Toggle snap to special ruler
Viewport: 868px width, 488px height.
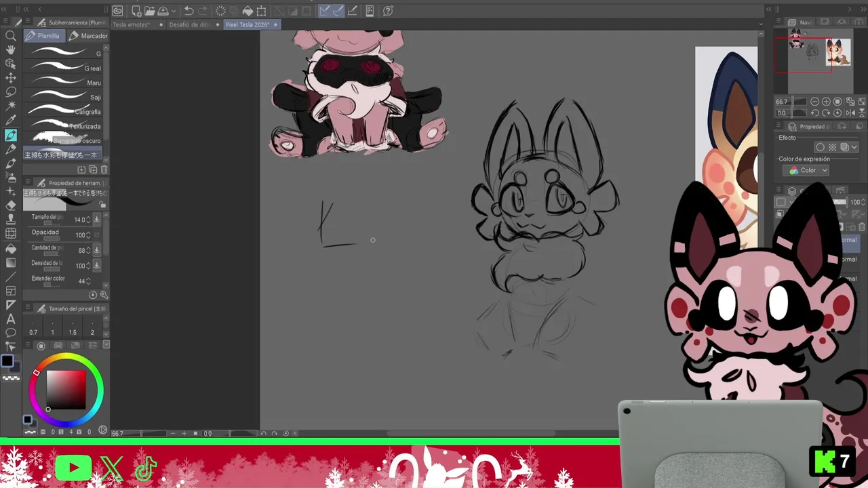click(339, 11)
